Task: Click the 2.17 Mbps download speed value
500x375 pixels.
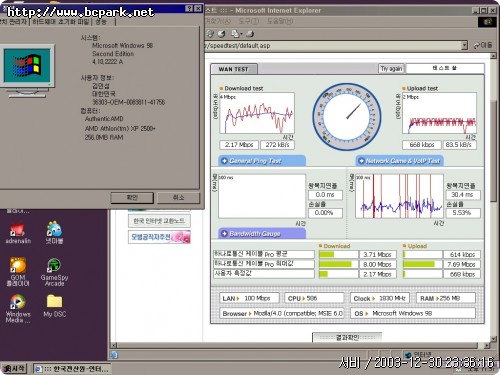Action: coord(239,145)
